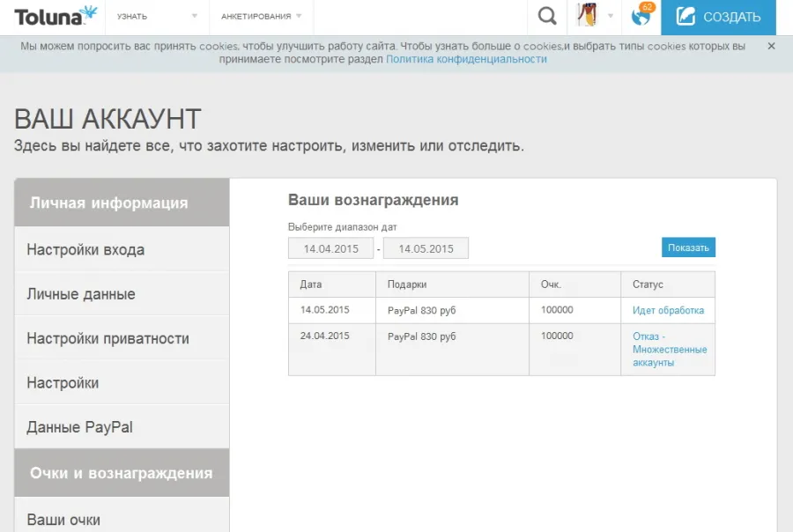Open the Узнать menu
This screenshot has width=793, height=532.
pos(132,17)
